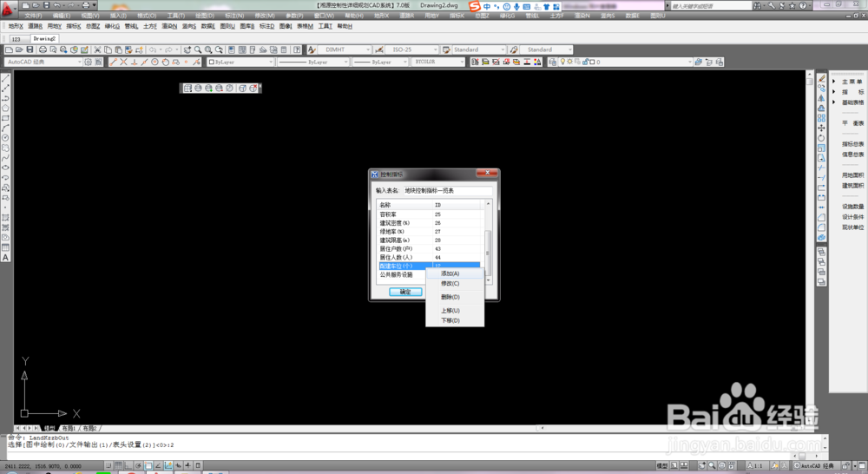
Task: Select the Circle tool in draw toolbar
Action: tap(5, 138)
